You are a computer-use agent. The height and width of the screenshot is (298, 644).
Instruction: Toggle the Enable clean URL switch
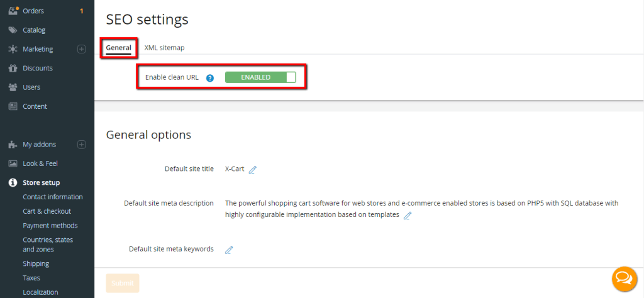point(260,77)
